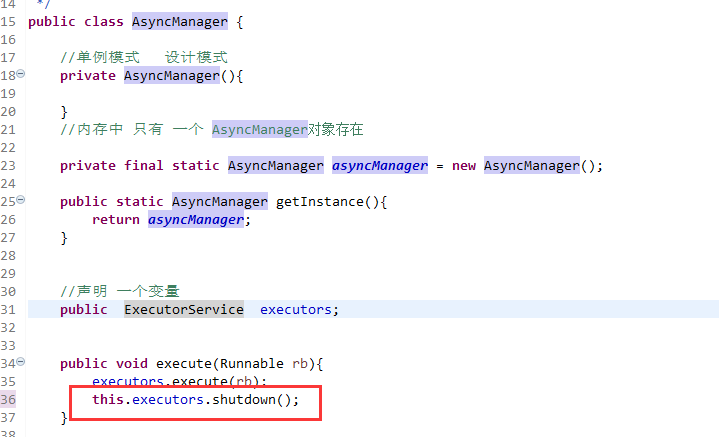Click the 'return' keyword on line 26
This screenshot has width=719, height=437.
(116, 220)
